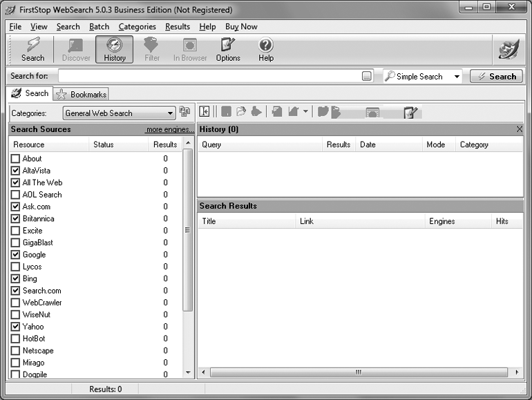Click the In Browser toolbar icon
This screenshot has width=532, height=400.
coord(190,50)
